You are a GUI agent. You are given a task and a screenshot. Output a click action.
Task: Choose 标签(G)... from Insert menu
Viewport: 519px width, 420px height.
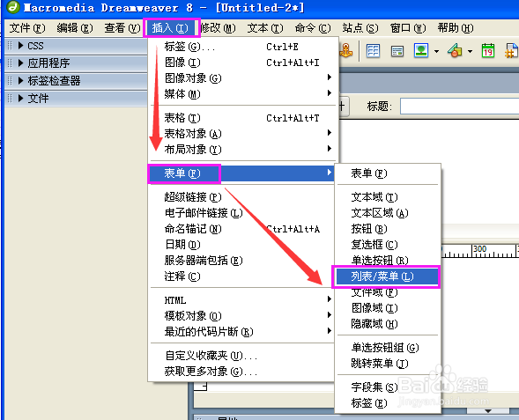tap(243, 47)
